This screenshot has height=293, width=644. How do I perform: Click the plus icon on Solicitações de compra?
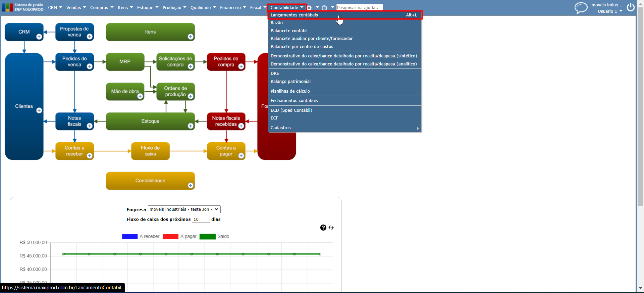pos(191,66)
